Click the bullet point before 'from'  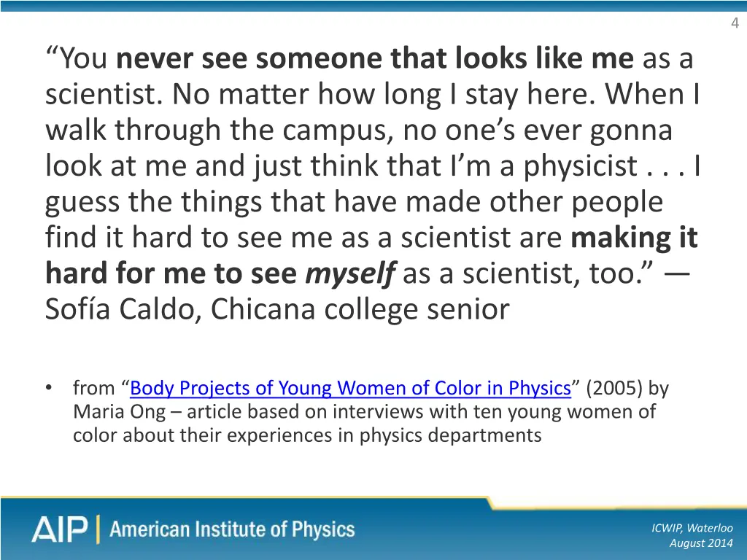49,388
